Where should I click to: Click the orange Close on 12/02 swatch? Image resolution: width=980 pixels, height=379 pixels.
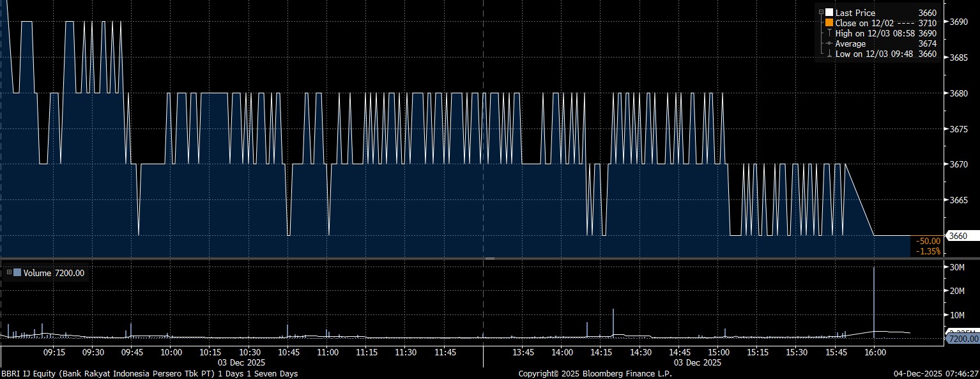coord(829,23)
